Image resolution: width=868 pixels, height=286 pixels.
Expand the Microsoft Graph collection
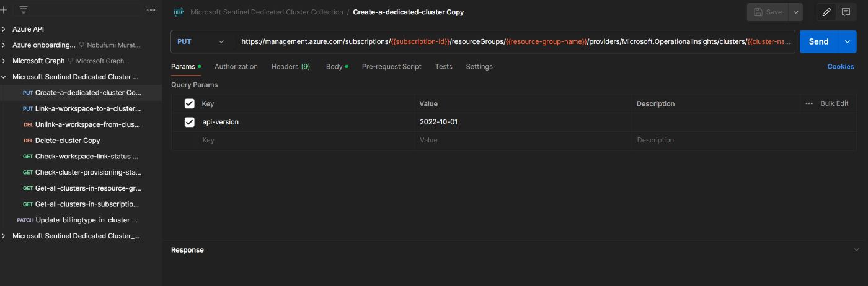(4, 61)
